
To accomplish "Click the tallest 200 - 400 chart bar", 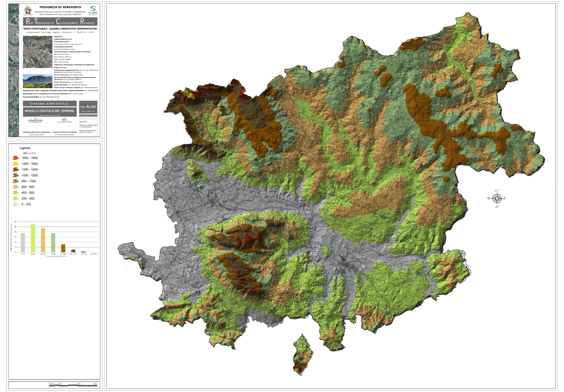I will (x=33, y=238).
